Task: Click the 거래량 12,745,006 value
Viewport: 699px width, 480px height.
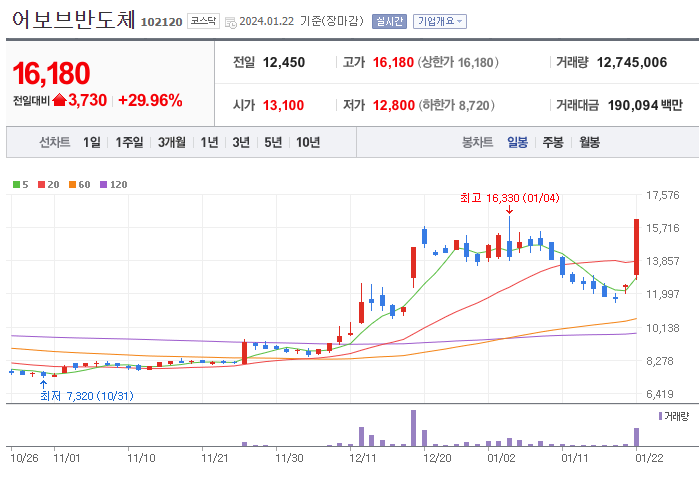Action: 632,62
